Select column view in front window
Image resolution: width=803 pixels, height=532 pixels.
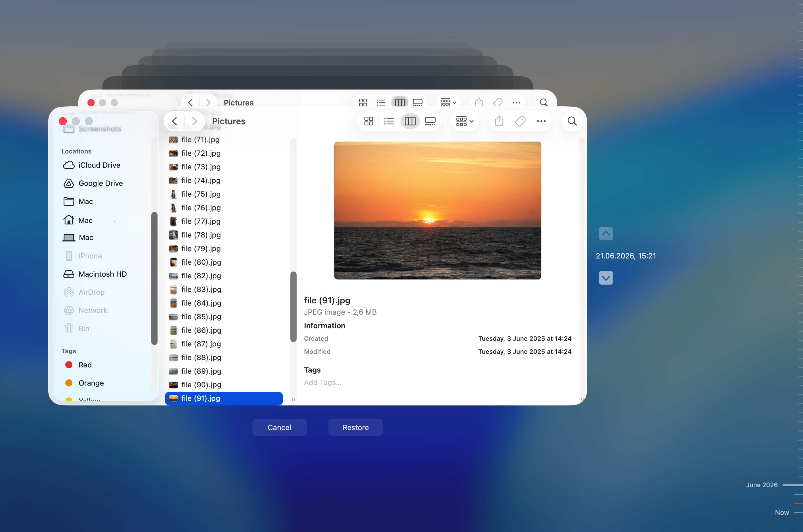[410, 121]
